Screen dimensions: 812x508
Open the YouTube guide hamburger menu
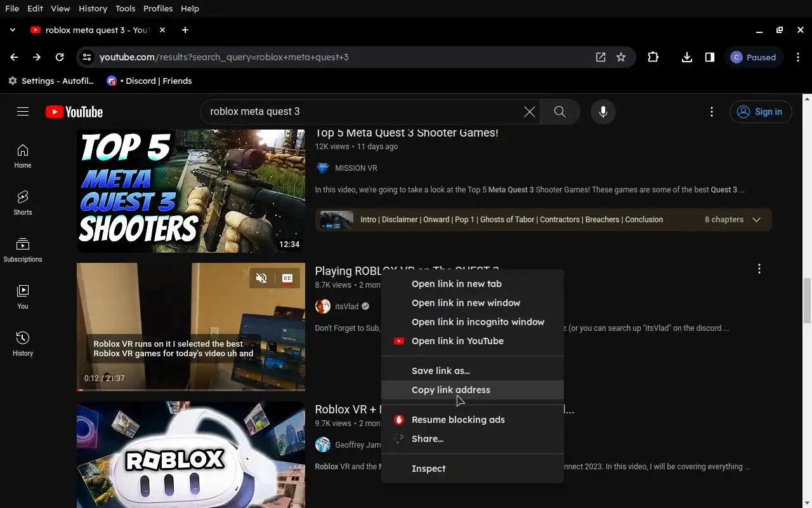[x=23, y=112]
